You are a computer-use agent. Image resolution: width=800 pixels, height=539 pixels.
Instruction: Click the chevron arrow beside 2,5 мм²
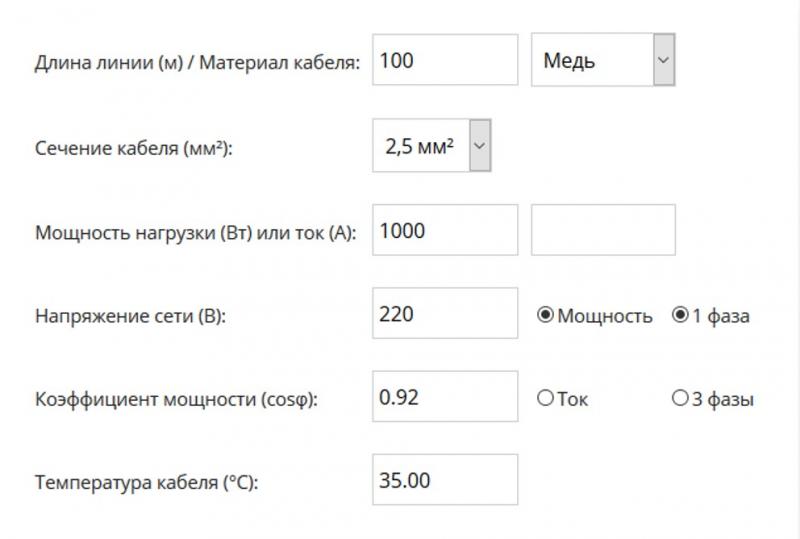tap(479, 145)
